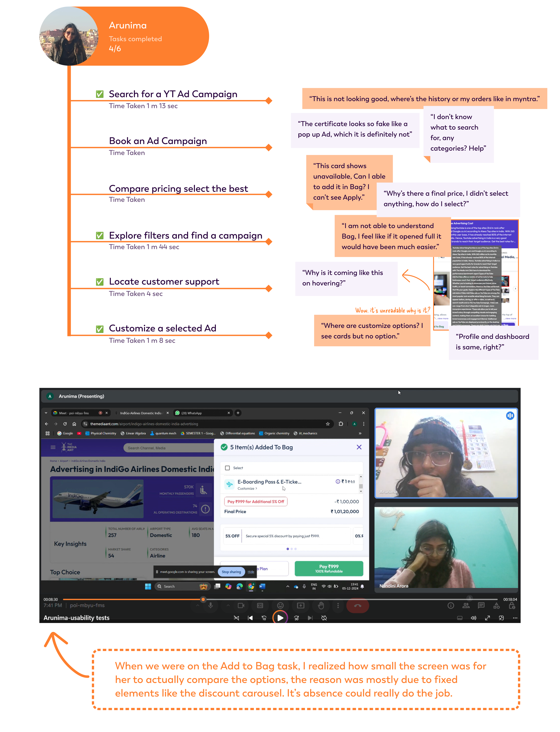Viewport: 560px width, 732px height.
Task: Toggle shuffle in the video player
Action: (236, 618)
